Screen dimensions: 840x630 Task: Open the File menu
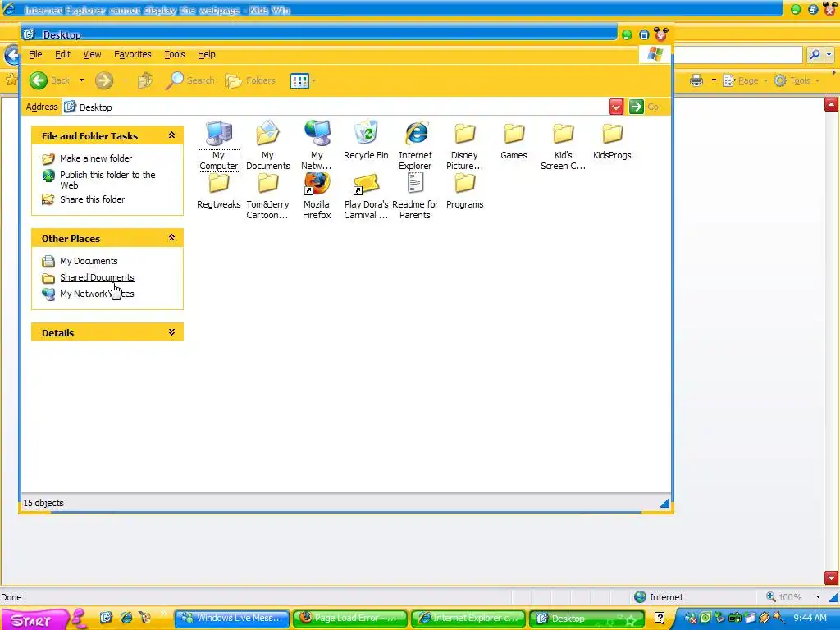click(35, 54)
